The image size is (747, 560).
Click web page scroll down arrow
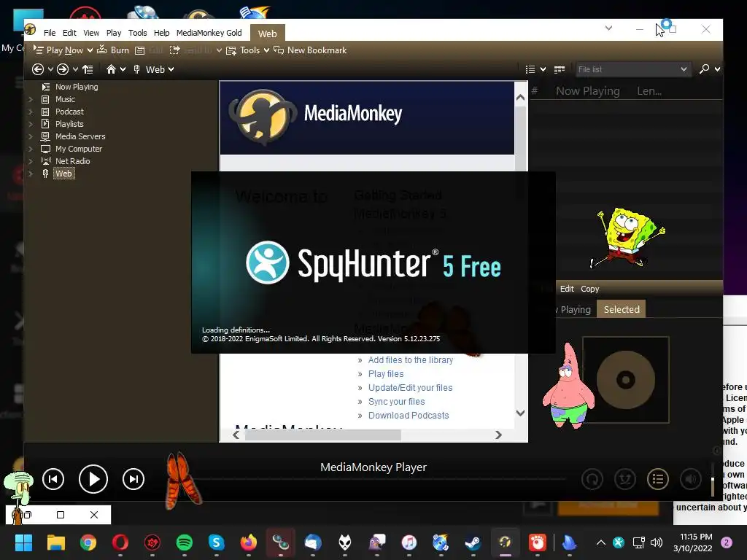(x=521, y=413)
